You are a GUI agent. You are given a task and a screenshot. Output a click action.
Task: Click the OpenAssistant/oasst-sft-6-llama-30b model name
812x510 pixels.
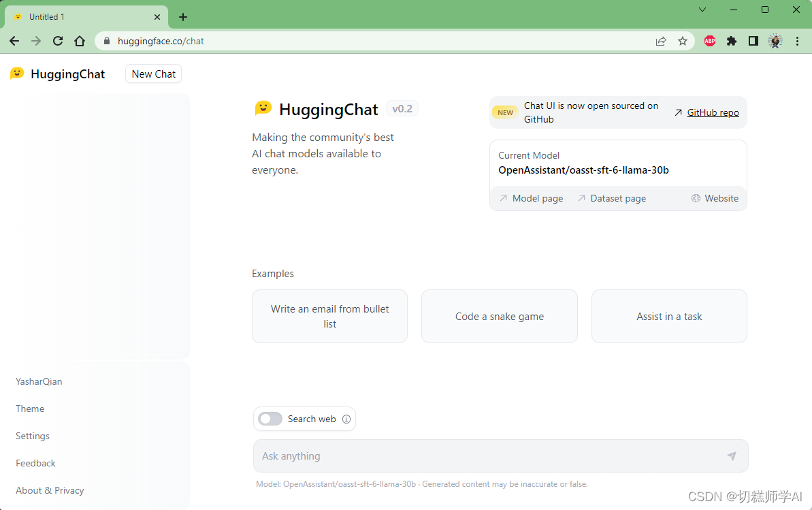pos(583,170)
